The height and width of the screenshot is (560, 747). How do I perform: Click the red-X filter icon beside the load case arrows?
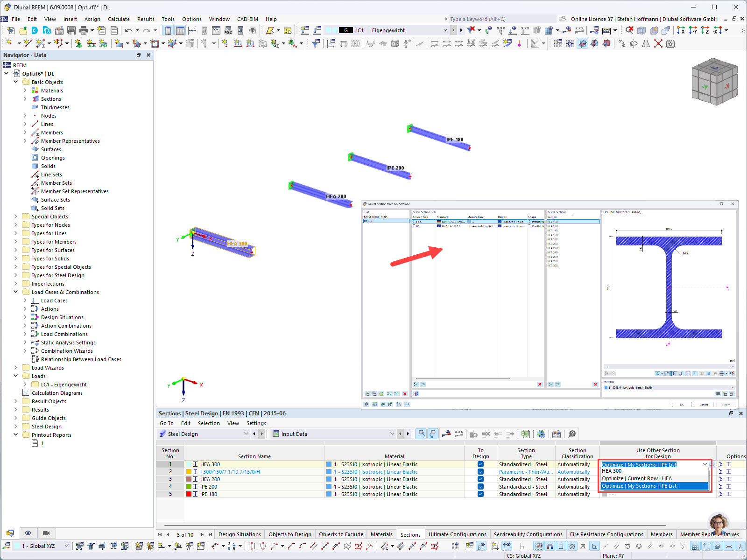471,30
